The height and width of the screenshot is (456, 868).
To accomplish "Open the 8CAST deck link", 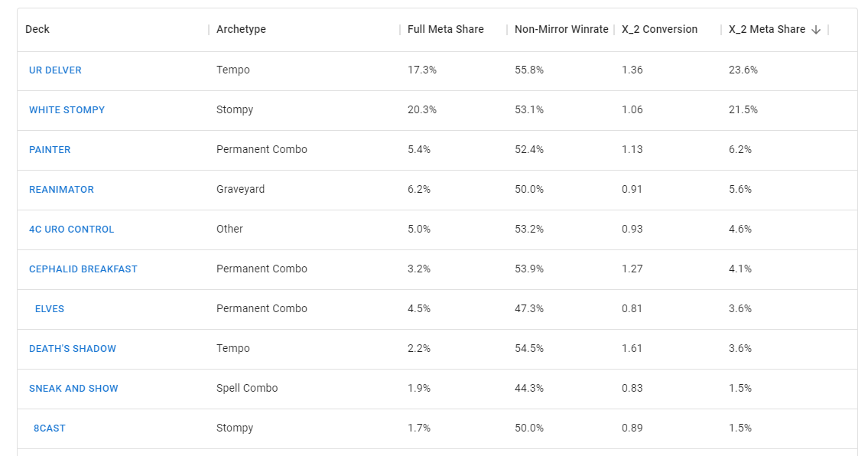I will [50, 428].
